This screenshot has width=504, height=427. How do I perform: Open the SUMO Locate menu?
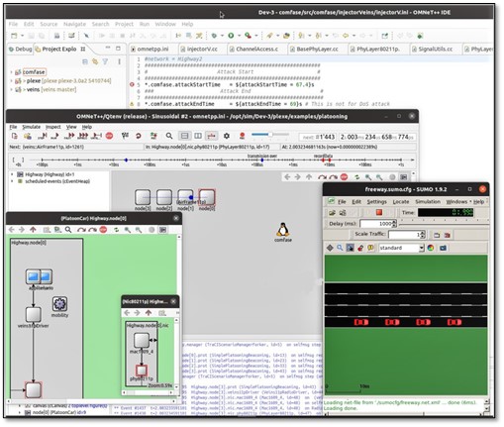[401, 201]
